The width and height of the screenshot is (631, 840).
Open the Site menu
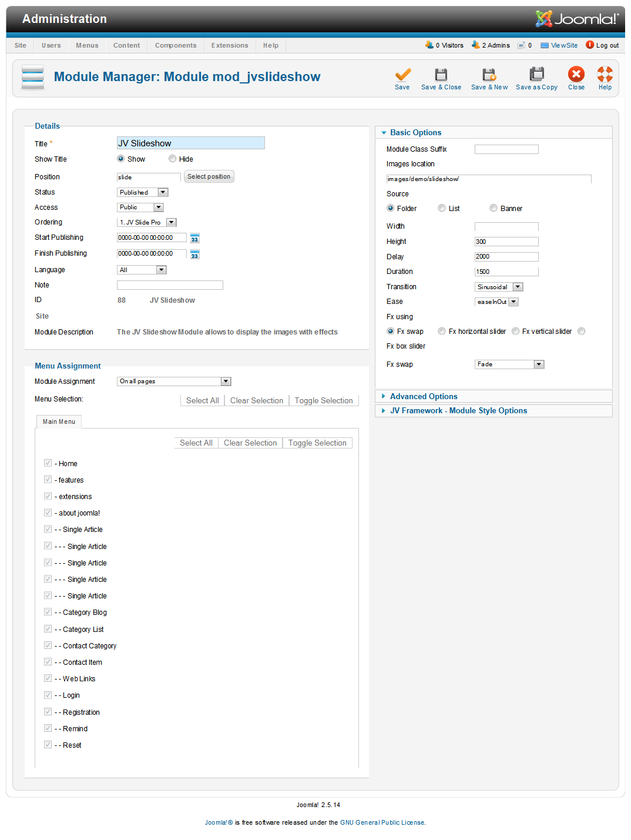click(21, 45)
